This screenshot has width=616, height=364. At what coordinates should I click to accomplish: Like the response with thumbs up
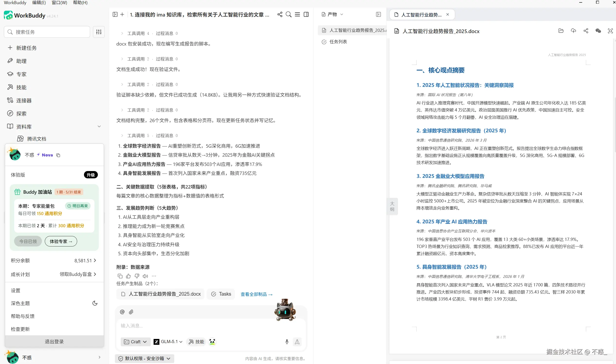pyautogui.click(x=128, y=276)
